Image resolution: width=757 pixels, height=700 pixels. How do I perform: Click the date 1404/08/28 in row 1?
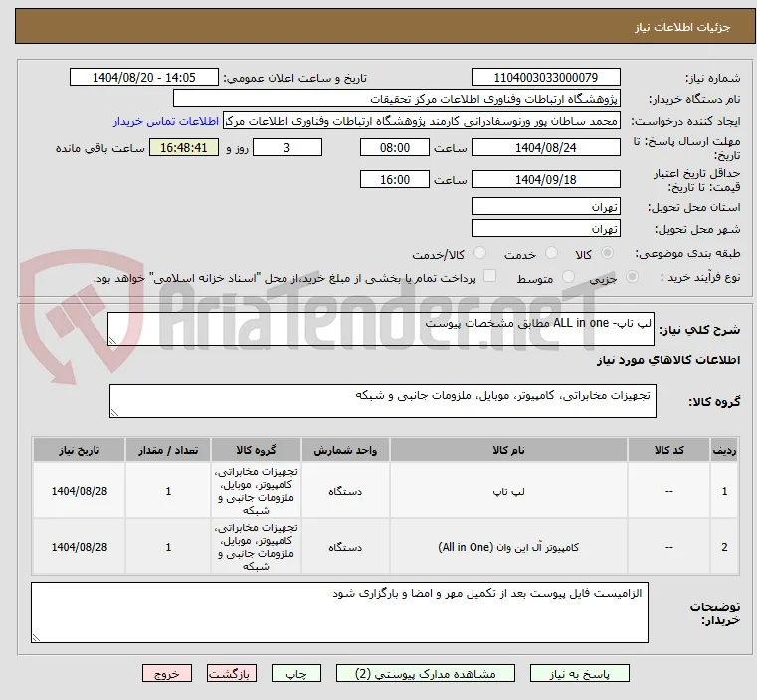tap(80, 491)
